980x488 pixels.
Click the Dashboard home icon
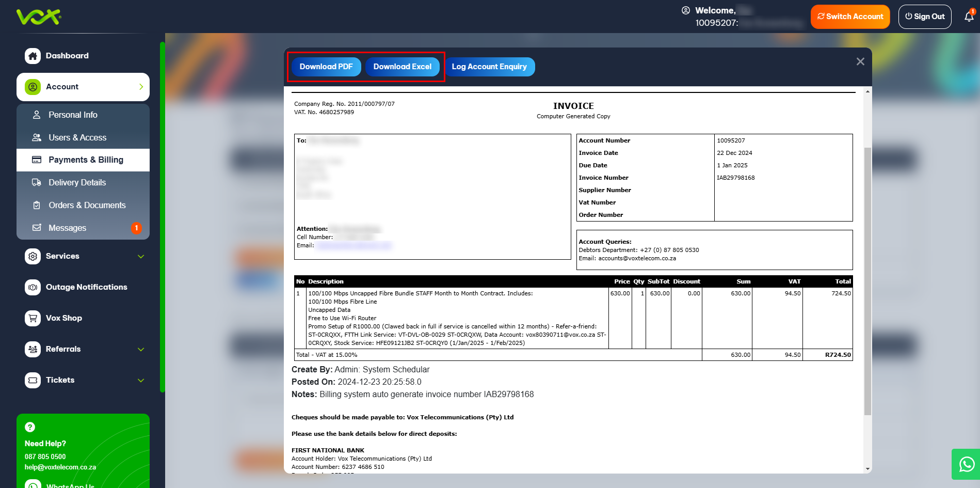point(33,56)
